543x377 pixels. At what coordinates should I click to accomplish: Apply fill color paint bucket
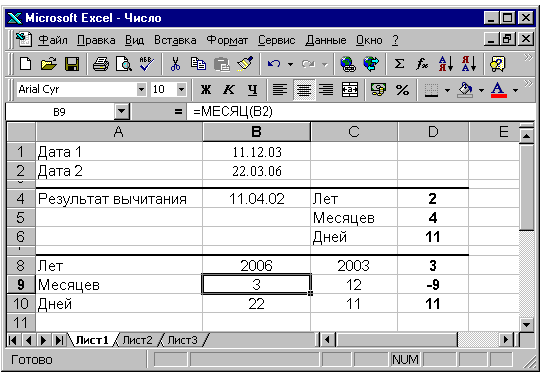(x=465, y=90)
